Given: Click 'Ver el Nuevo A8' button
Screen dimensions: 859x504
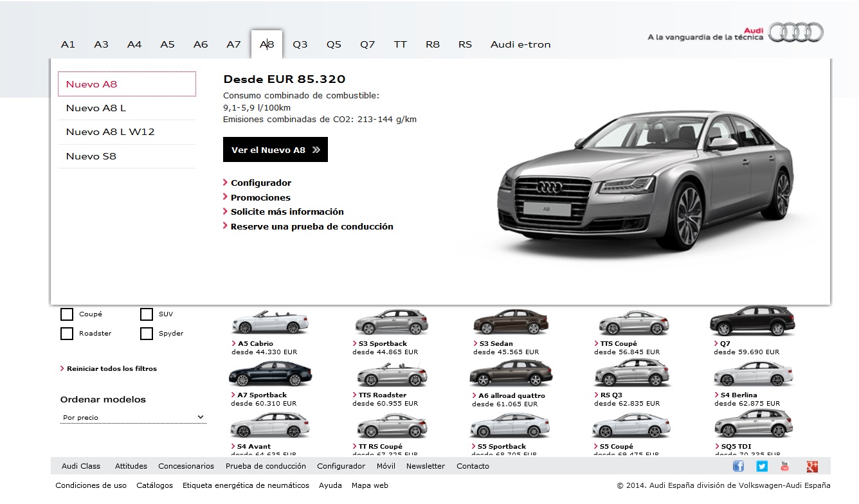Looking at the screenshot, I should (x=275, y=150).
